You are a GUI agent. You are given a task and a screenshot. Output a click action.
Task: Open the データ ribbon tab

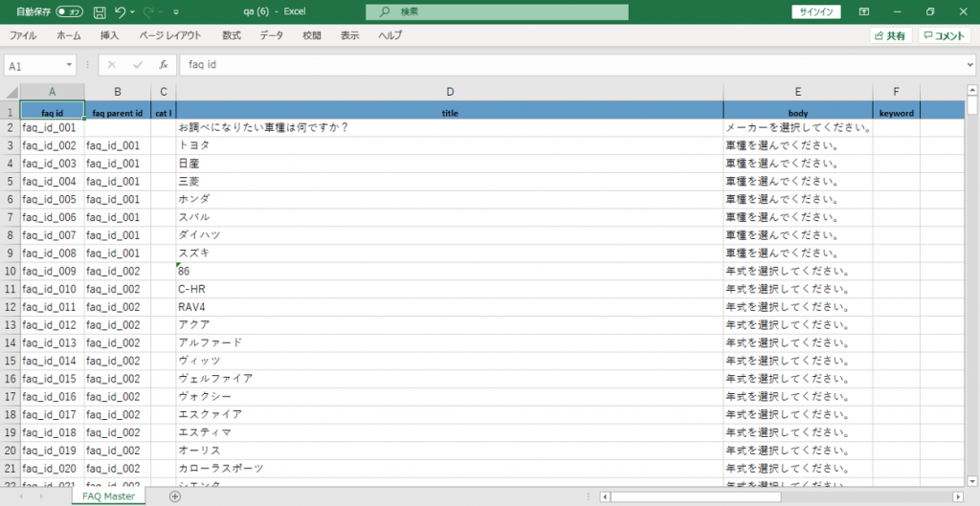point(271,35)
